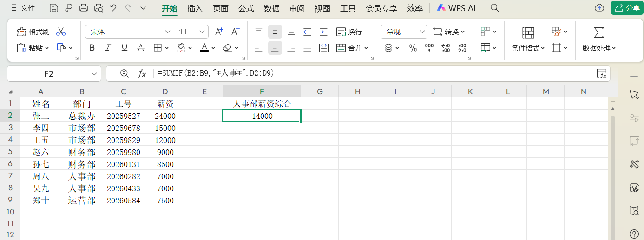Click the insert function fx icon
This screenshot has width=644, height=240.
[x=142, y=73]
